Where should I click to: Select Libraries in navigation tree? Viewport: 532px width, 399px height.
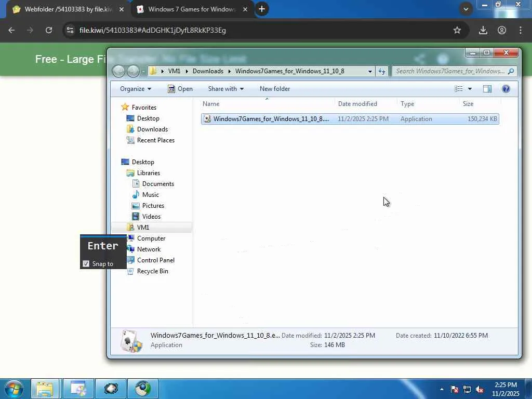click(x=148, y=173)
